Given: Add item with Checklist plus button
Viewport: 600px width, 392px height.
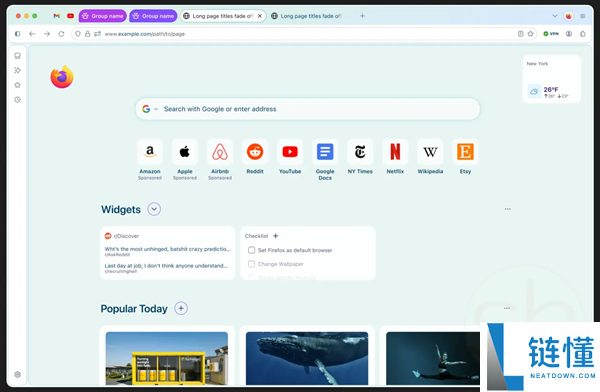Looking at the screenshot, I should click(276, 236).
